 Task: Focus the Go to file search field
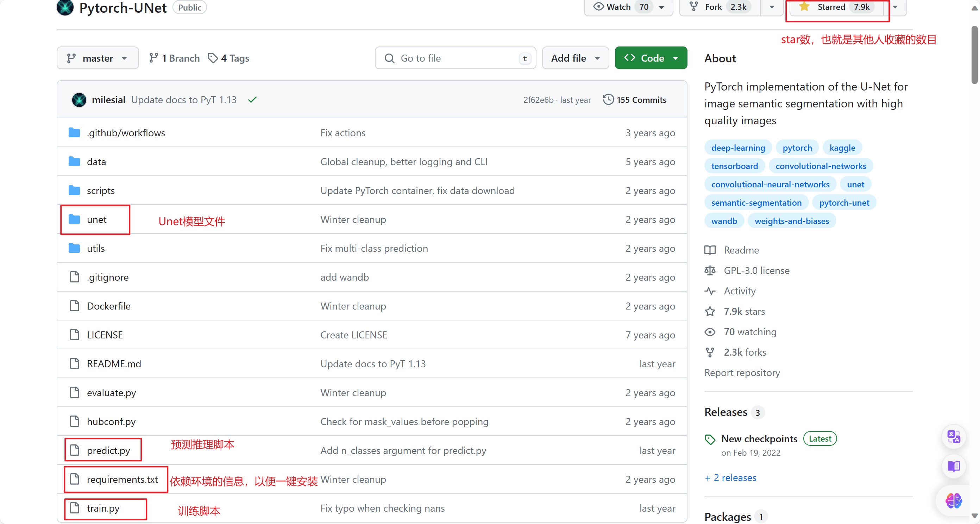[x=456, y=58]
